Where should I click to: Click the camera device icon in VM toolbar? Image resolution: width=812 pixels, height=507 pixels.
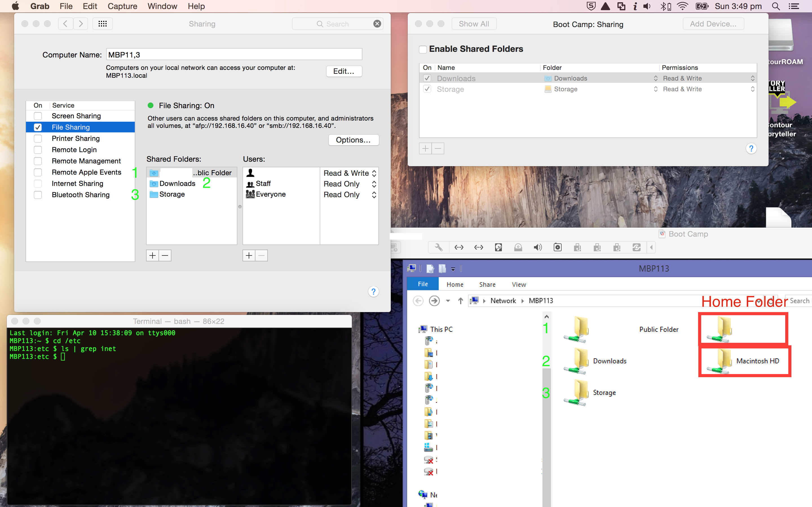(x=557, y=248)
